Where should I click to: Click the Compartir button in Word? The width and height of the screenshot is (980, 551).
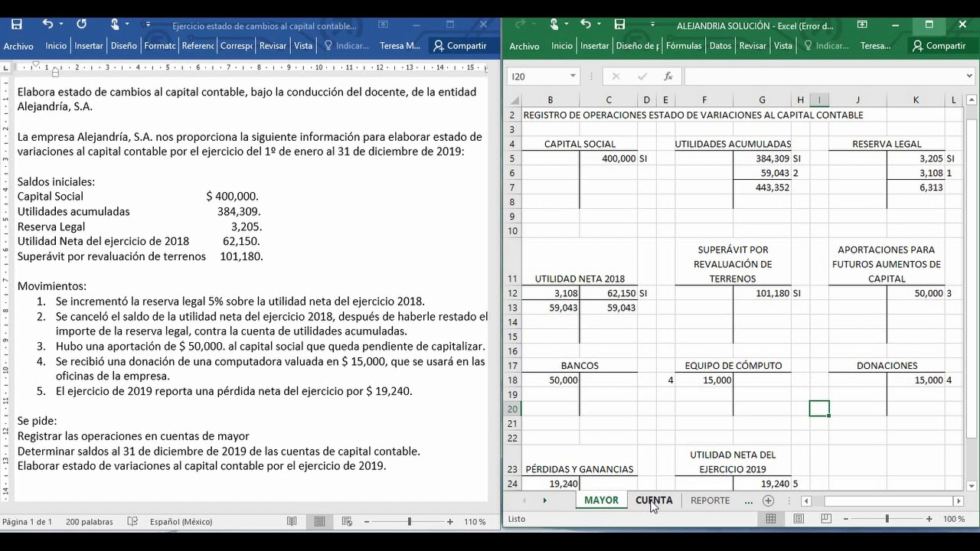pyautogui.click(x=460, y=46)
